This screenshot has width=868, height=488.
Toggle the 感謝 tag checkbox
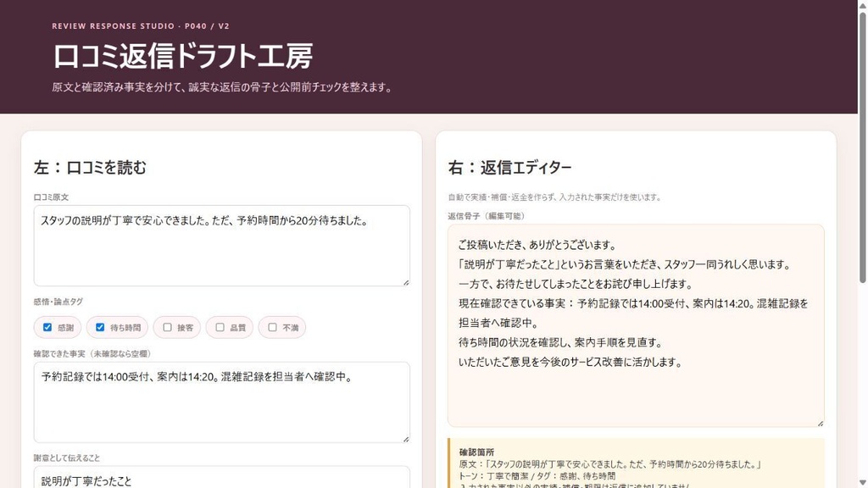47,328
